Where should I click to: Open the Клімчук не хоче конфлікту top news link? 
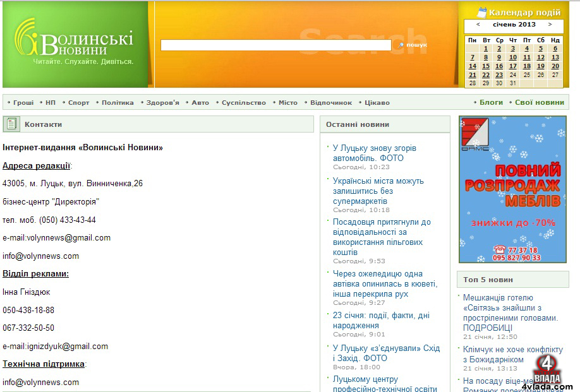pos(512,354)
